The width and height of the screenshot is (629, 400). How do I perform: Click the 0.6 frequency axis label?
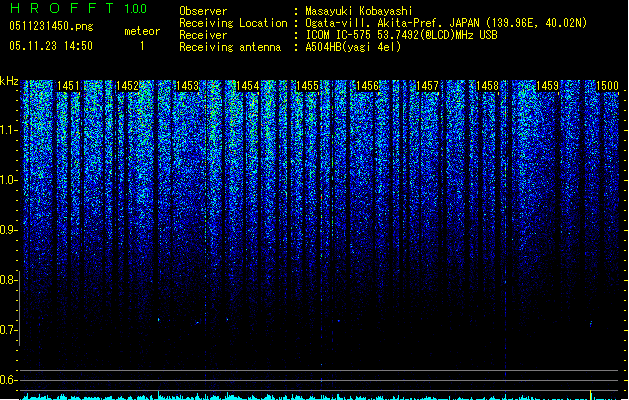tap(8, 380)
